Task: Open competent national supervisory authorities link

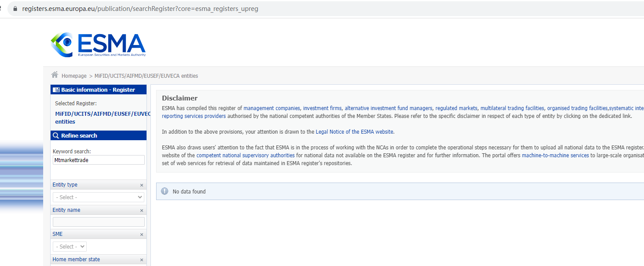Action: [245, 155]
